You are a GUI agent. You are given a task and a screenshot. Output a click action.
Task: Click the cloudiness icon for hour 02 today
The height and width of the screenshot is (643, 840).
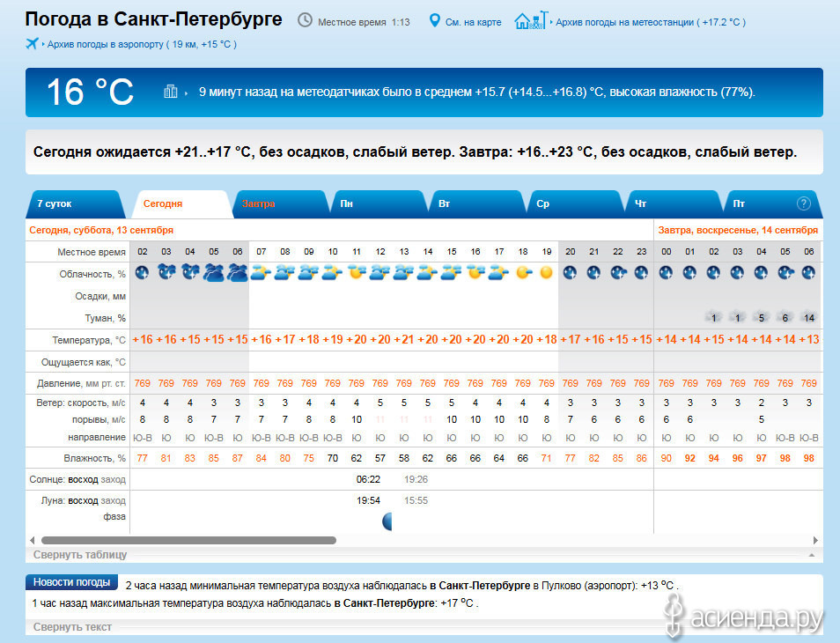[142, 273]
